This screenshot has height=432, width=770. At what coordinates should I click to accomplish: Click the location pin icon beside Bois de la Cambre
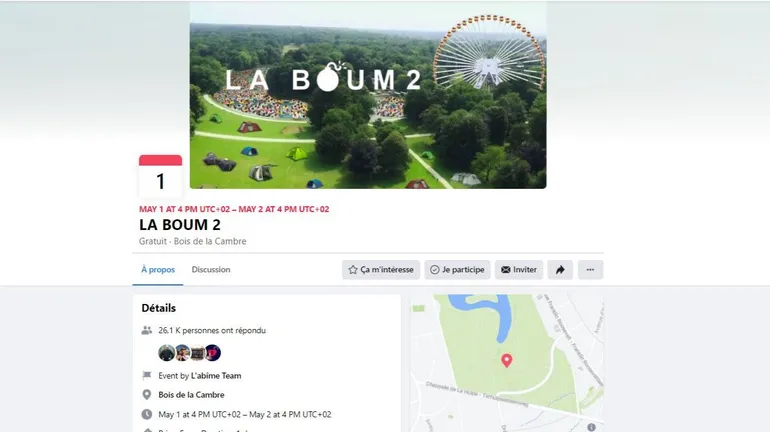(146, 395)
